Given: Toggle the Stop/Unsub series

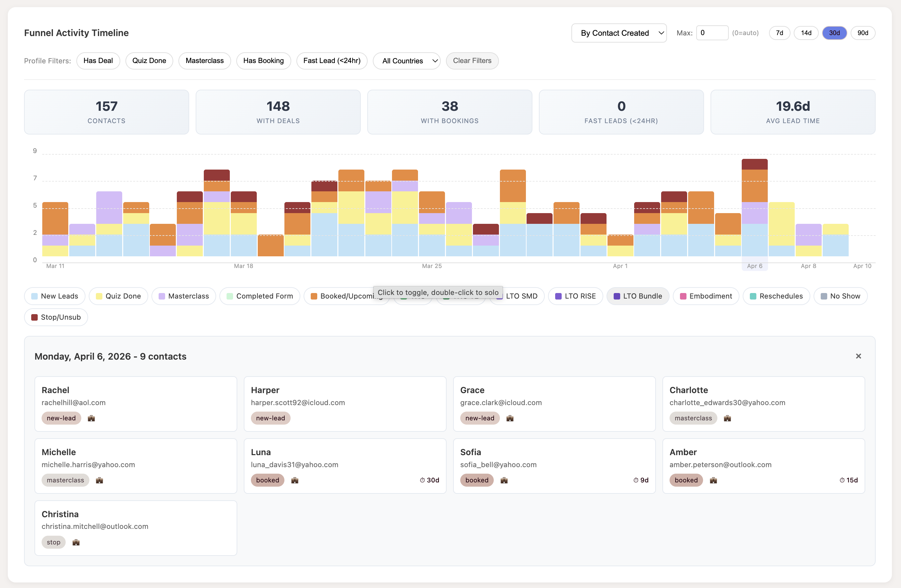Looking at the screenshot, I should [x=56, y=317].
